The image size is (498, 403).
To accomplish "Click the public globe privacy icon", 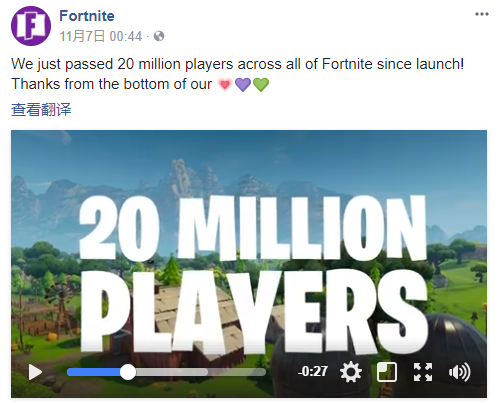I will (x=159, y=36).
